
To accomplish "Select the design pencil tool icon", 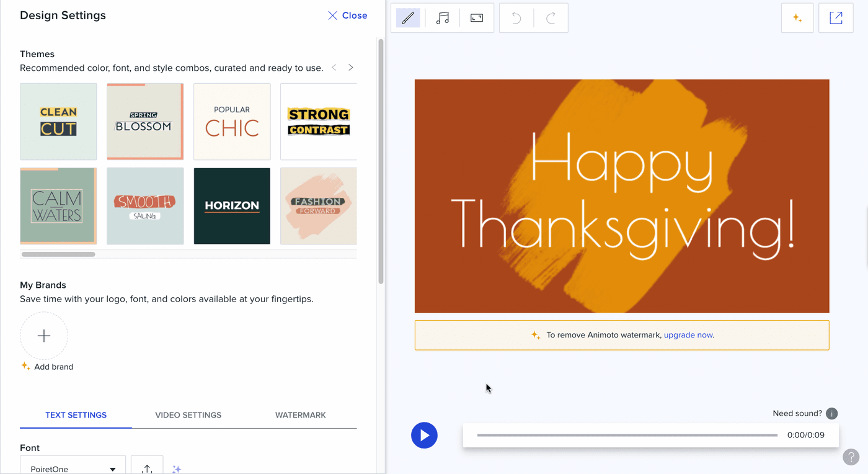I will tap(408, 18).
